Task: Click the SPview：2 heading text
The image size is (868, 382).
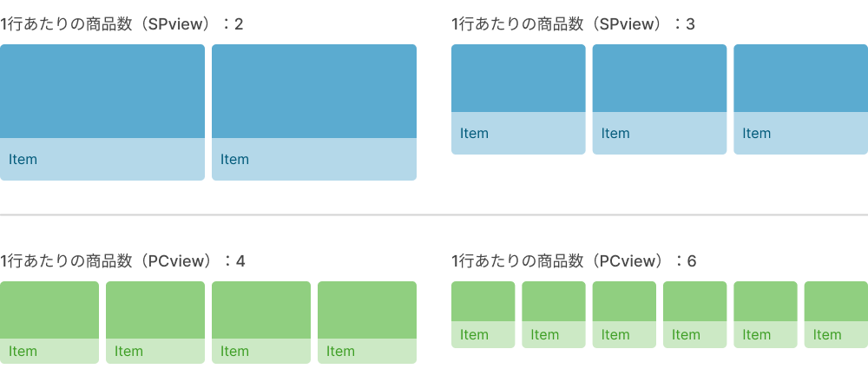Action: (x=122, y=24)
